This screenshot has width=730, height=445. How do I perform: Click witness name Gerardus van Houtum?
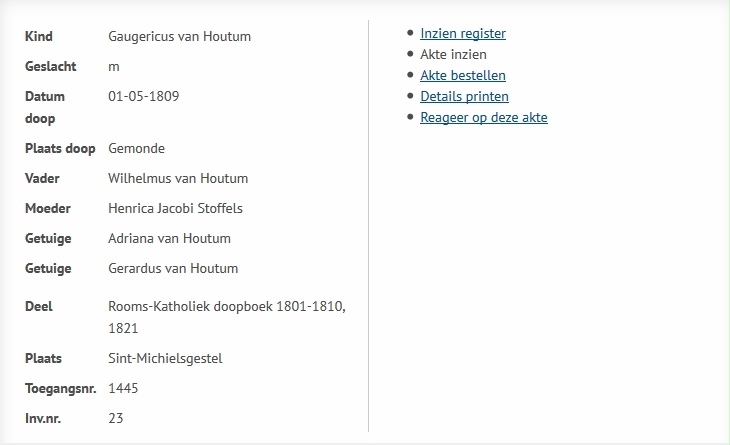coord(173,269)
